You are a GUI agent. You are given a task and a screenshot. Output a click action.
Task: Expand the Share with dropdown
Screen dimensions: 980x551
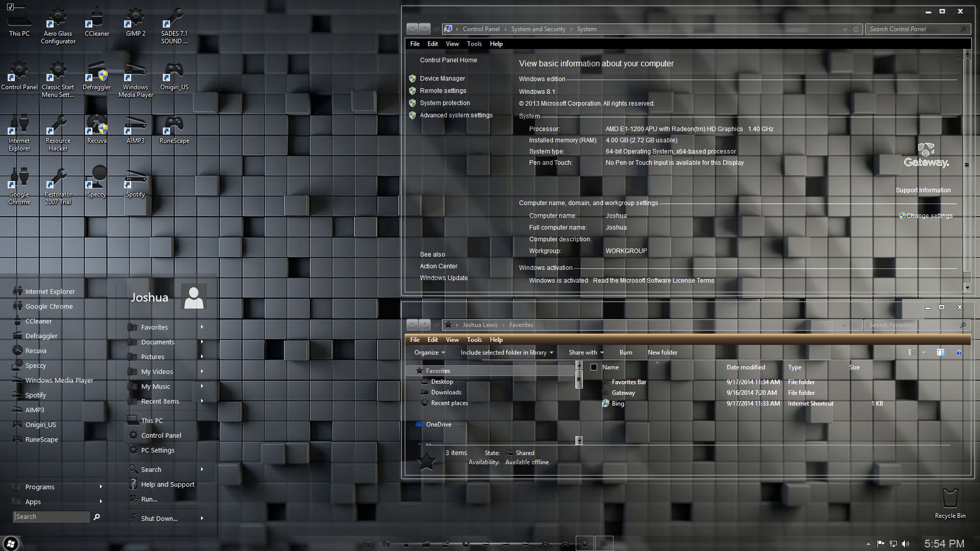pyautogui.click(x=586, y=353)
